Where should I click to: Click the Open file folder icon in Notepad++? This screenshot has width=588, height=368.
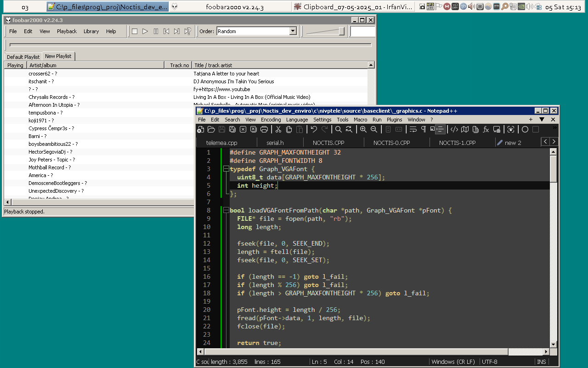click(211, 130)
